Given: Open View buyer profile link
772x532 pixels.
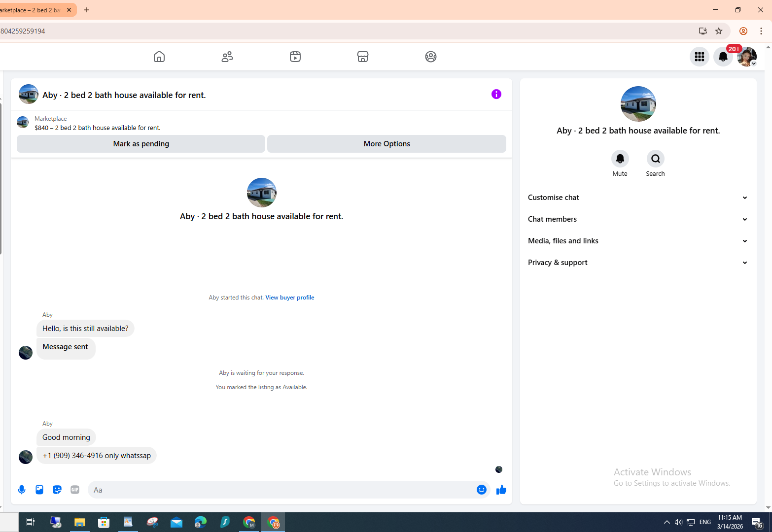Looking at the screenshot, I should click(290, 298).
